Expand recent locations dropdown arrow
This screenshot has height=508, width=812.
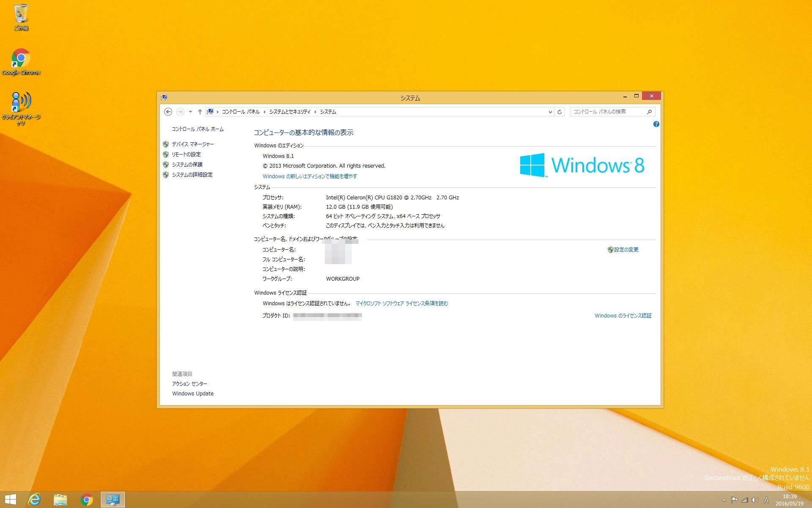point(190,112)
